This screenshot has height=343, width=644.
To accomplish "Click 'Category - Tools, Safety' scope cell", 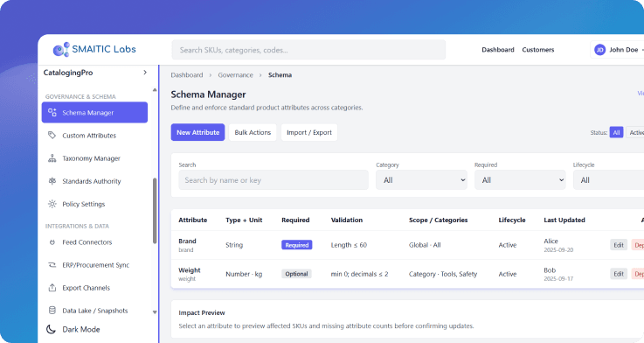I will (443, 274).
